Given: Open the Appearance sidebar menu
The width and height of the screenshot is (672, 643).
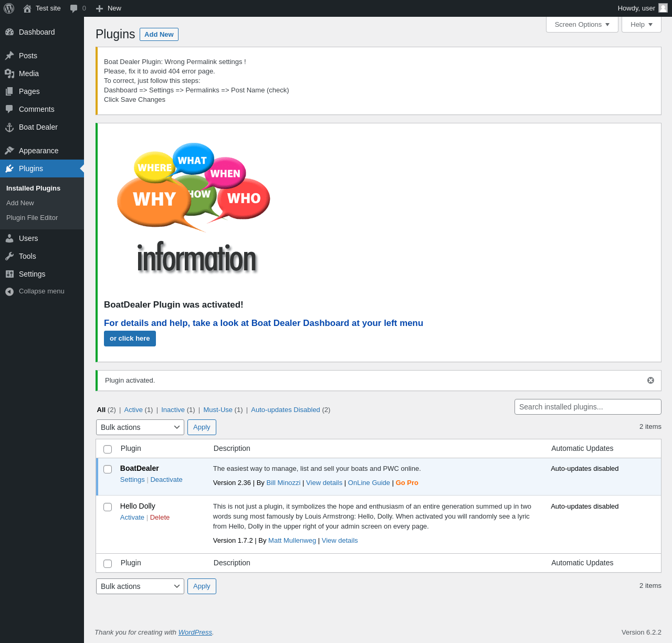Looking at the screenshot, I should 42,151.
